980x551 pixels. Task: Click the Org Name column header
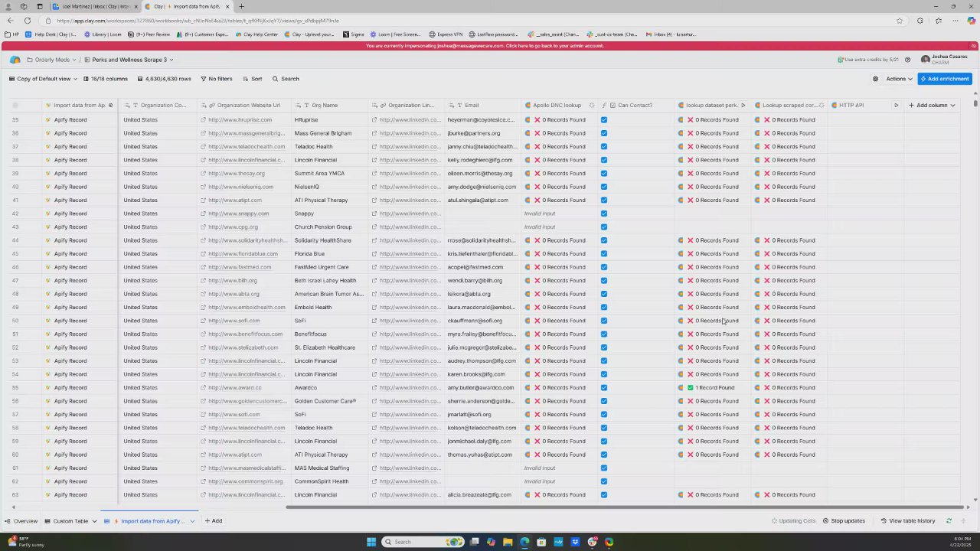tap(330, 105)
